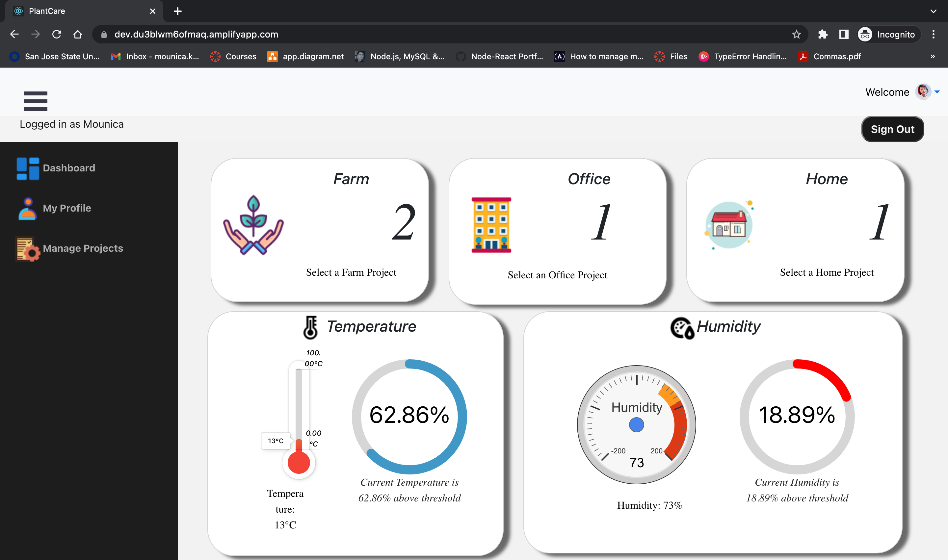Image resolution: width=948 pixels, height=560 pixels.
Task: Open the browser extensions puzzle icon
Action: pyautogui.click(x=822, y=34)
